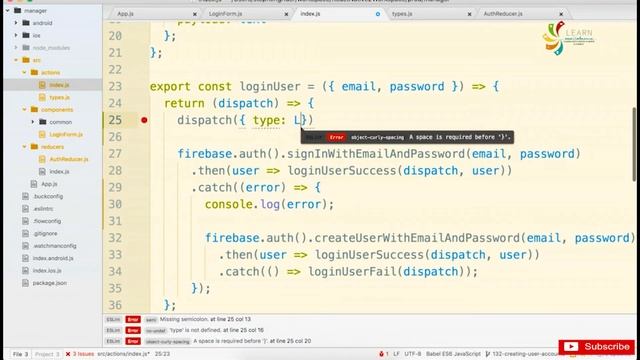Click the App.js file icon in tree
640x360 pixels.
pos(34,184)
